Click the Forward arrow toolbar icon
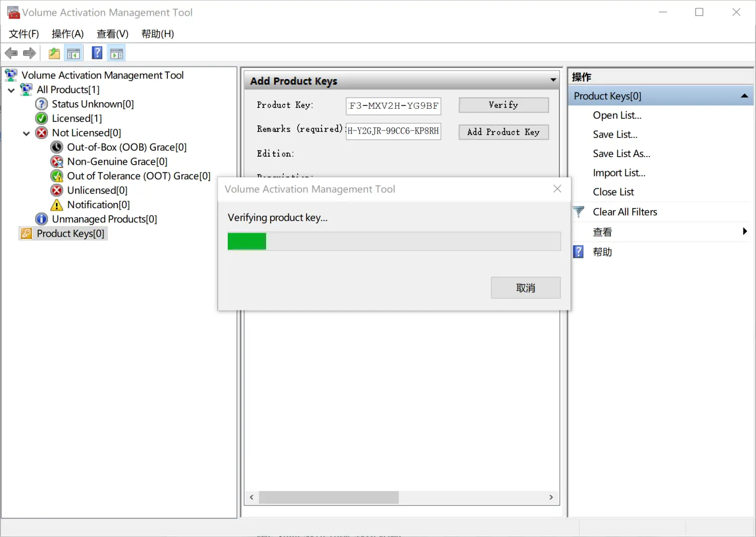Screen dimensions: 756x537 click(x=30, y=53)
